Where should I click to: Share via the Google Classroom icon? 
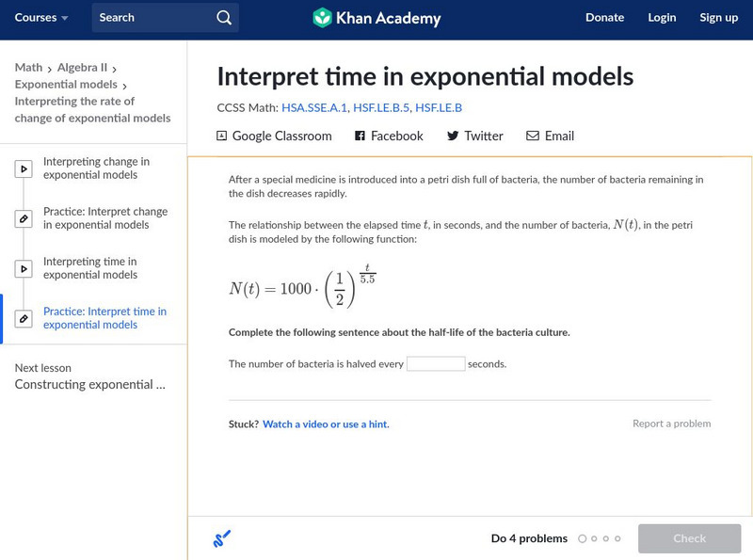[x=222, y=136]
